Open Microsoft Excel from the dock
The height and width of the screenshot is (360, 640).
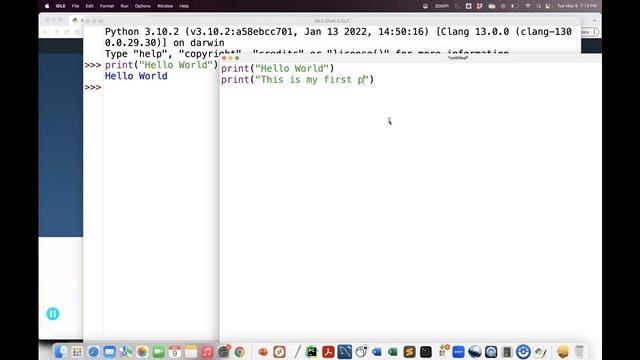click(x=393, y=351)
